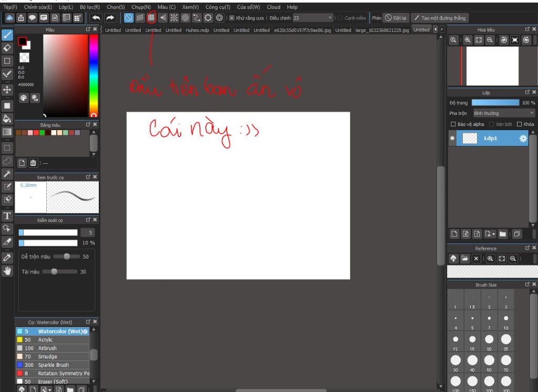Image resolution: width=538 pixels, height=392 pixels.
Task: Select the Brush tool in left toolbar
Action: pos(7,35)
